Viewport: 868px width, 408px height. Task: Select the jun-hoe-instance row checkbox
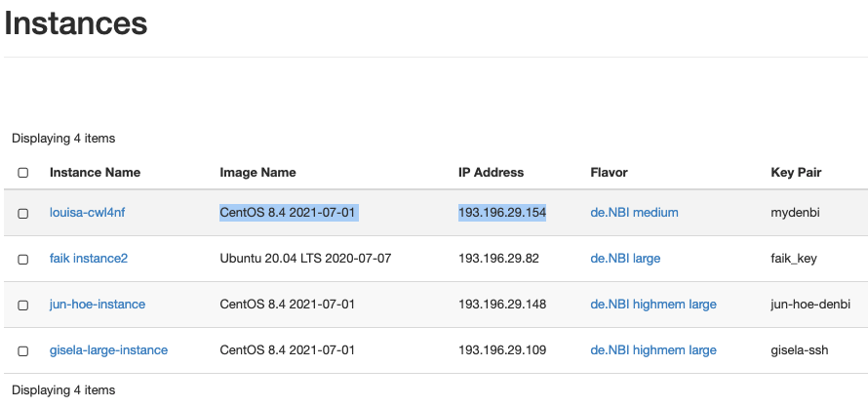pos(22,305)
